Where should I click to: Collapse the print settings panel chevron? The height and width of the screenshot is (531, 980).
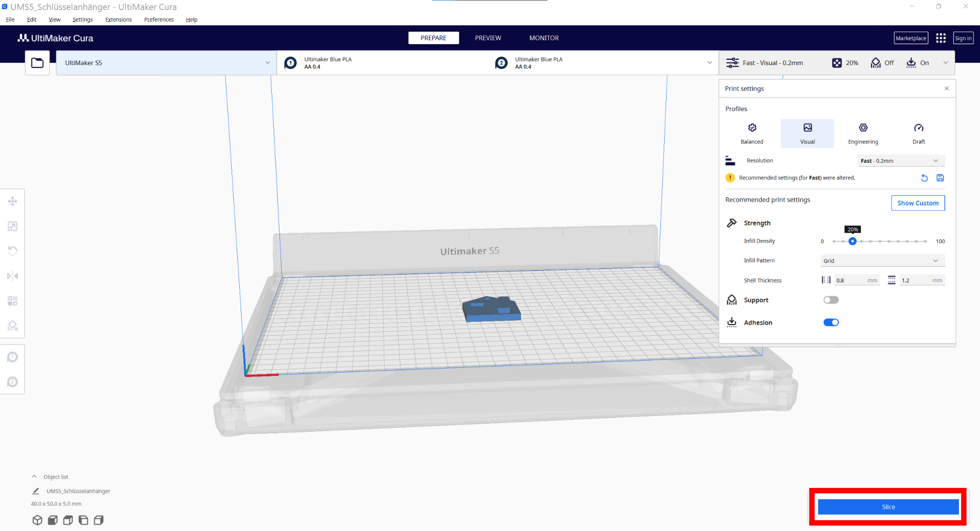coord(946,63)
